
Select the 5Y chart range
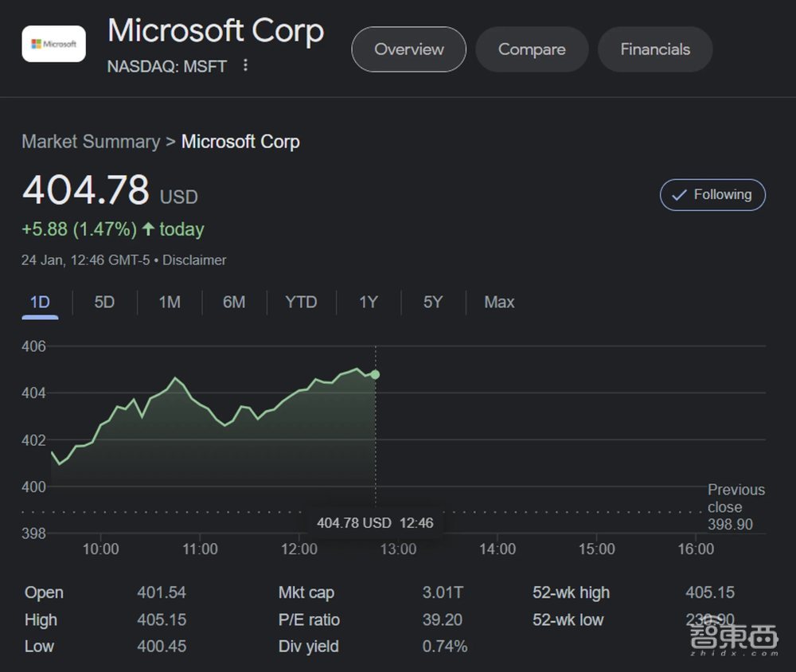[433, 303]
